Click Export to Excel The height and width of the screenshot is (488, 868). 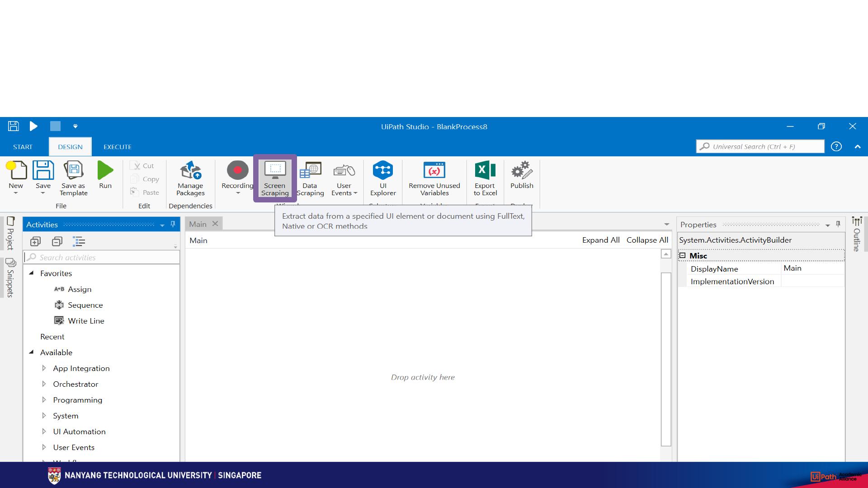tap(485, 178)
